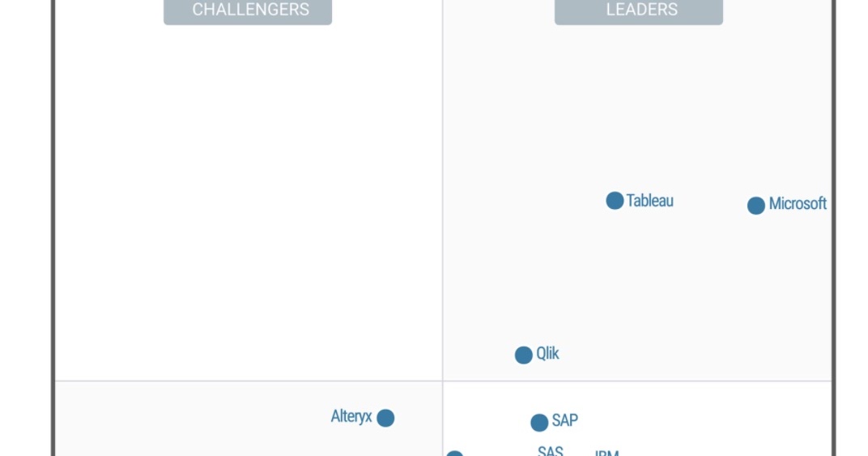
Task: Select the SAP text label
Action: tap(565, 420)
